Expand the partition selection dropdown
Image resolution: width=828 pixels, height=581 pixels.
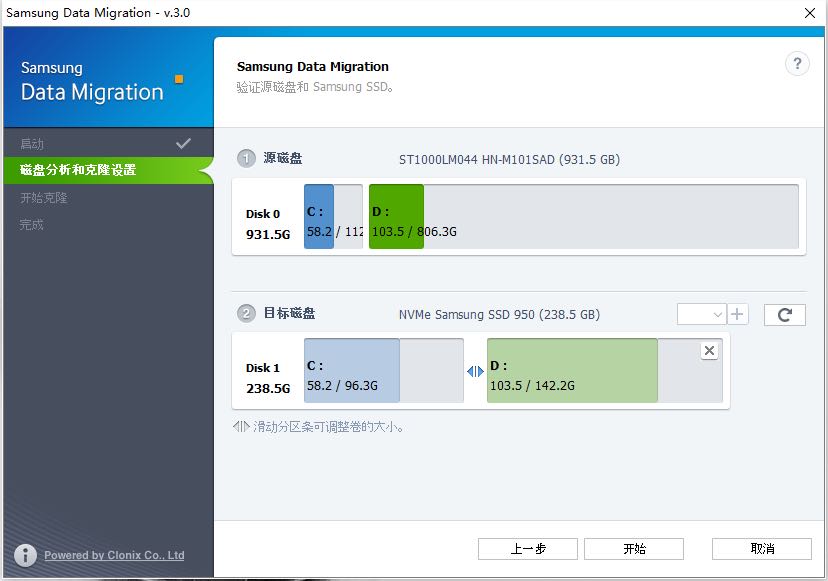(701, 314)
